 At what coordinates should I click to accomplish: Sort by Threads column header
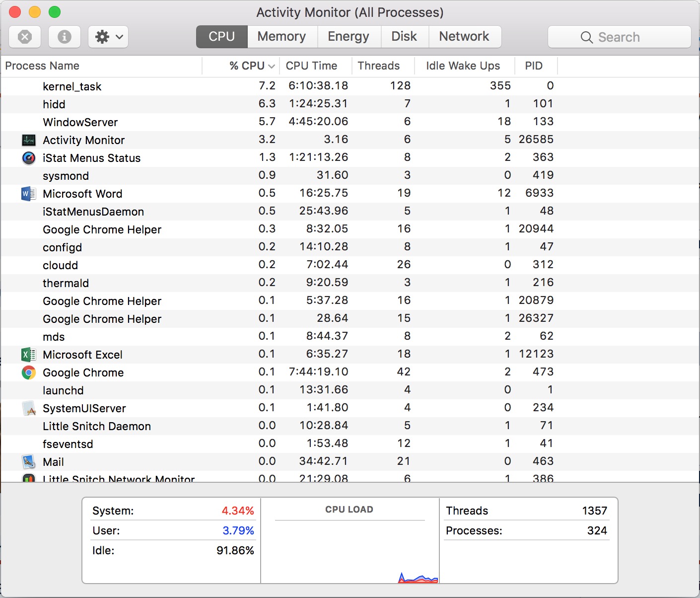[383, 66]
